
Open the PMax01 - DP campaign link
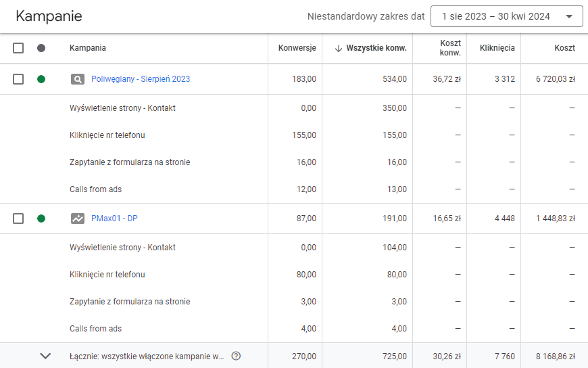(114, 218)
